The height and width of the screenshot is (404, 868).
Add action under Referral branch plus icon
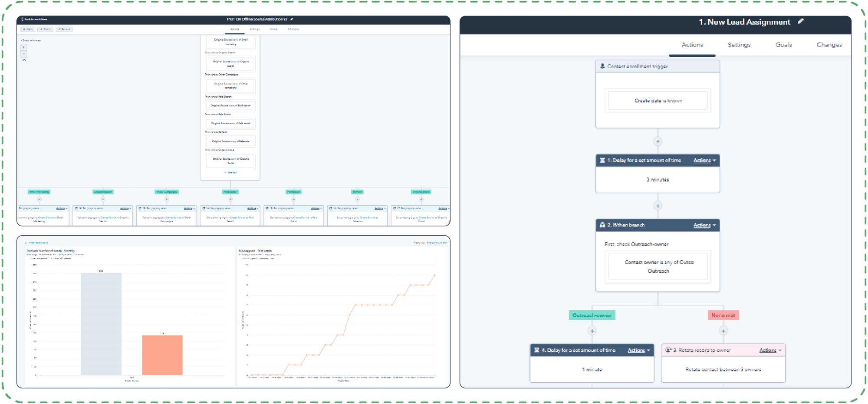click(x=357, y=200)
